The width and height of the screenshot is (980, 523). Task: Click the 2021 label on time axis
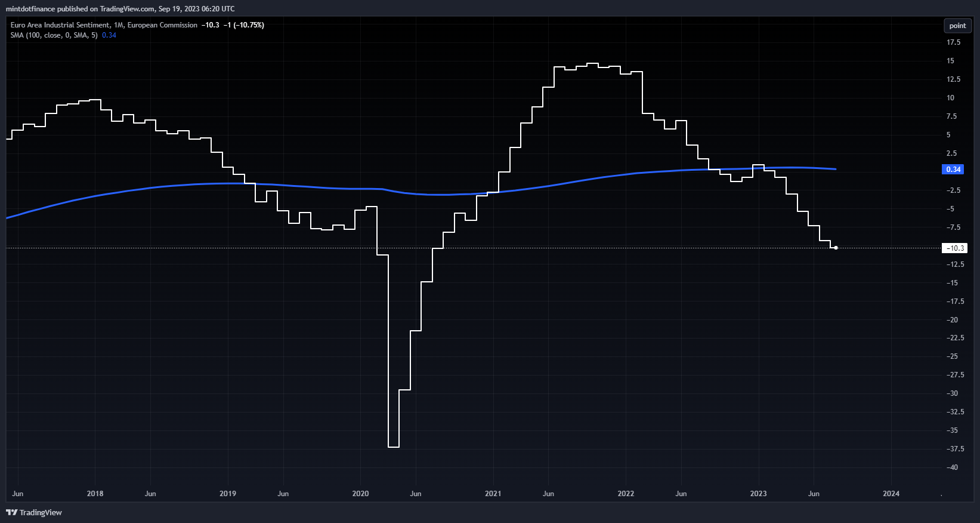493,494
